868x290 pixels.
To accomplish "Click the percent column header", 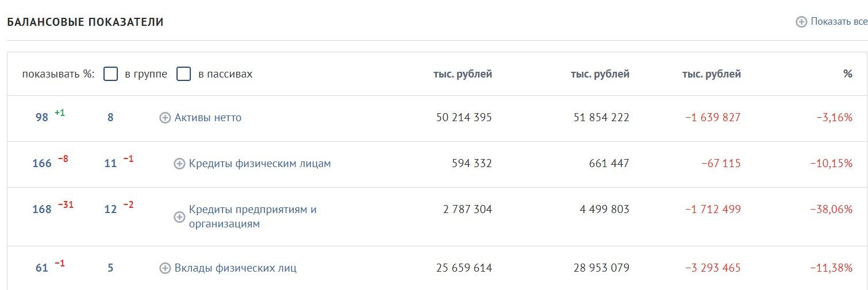I will pyautogui.click(x=848, y=74).
